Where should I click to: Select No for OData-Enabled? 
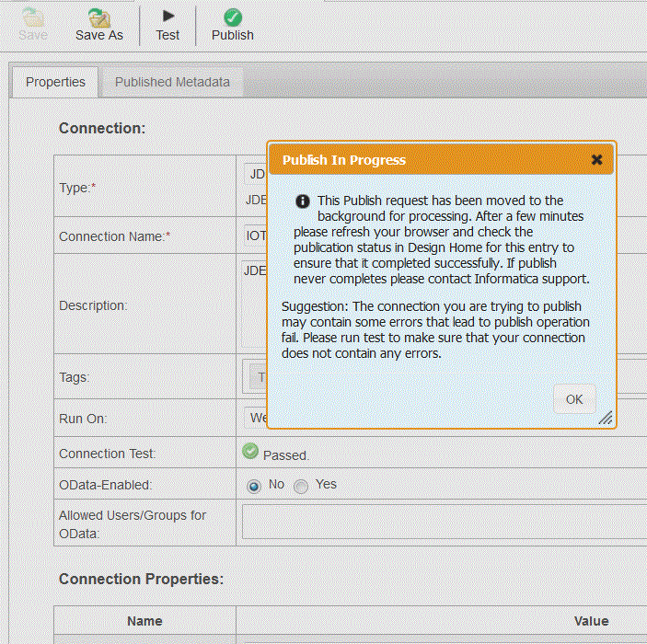pyautogui.click(x=254, y=486)
